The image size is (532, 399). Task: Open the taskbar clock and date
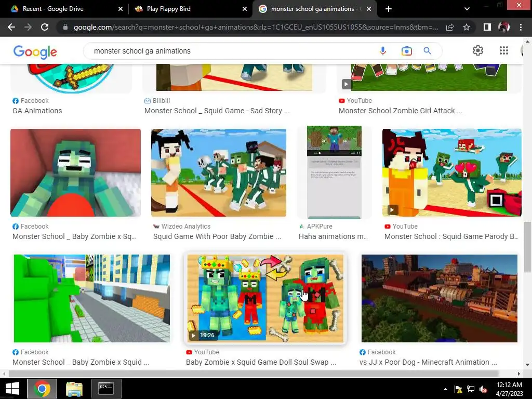509,389
